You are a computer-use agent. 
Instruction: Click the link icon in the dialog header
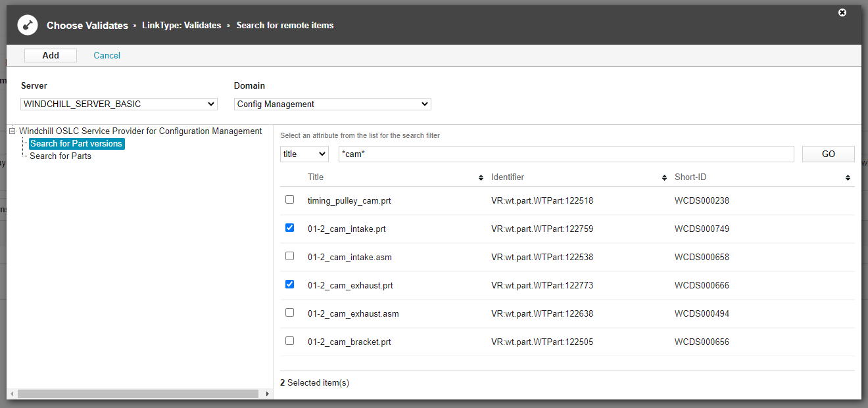[27, 25]
